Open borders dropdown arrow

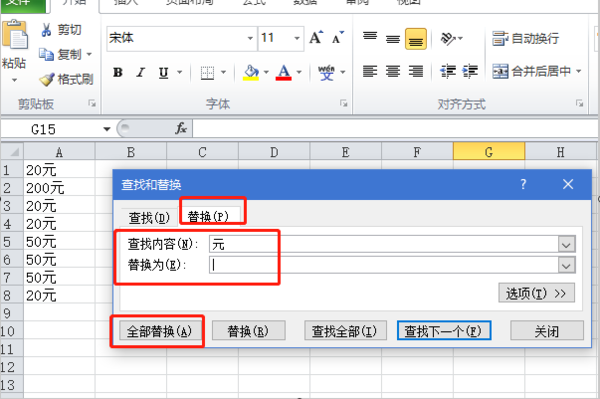click(x=223, y=72)
